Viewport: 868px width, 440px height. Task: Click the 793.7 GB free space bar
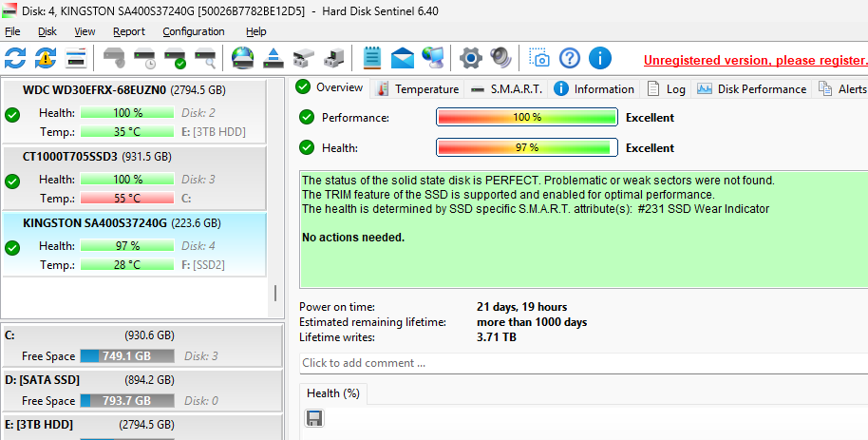[127, 400]
